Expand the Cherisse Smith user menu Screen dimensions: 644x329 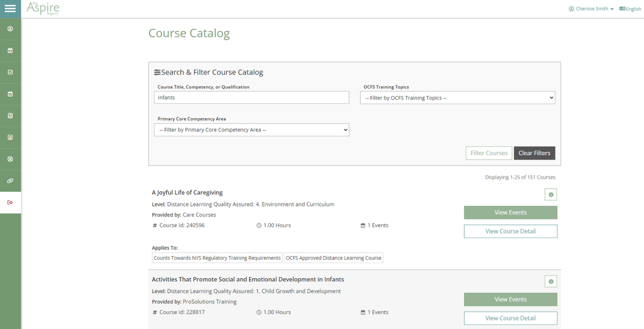591,9
